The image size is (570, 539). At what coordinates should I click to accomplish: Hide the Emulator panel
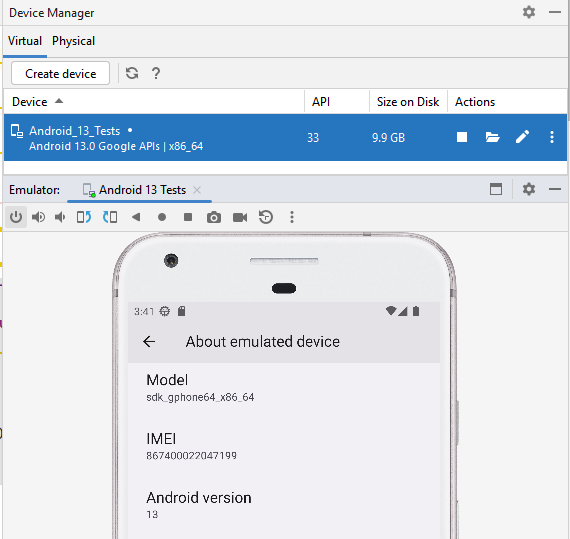(555, 189)
